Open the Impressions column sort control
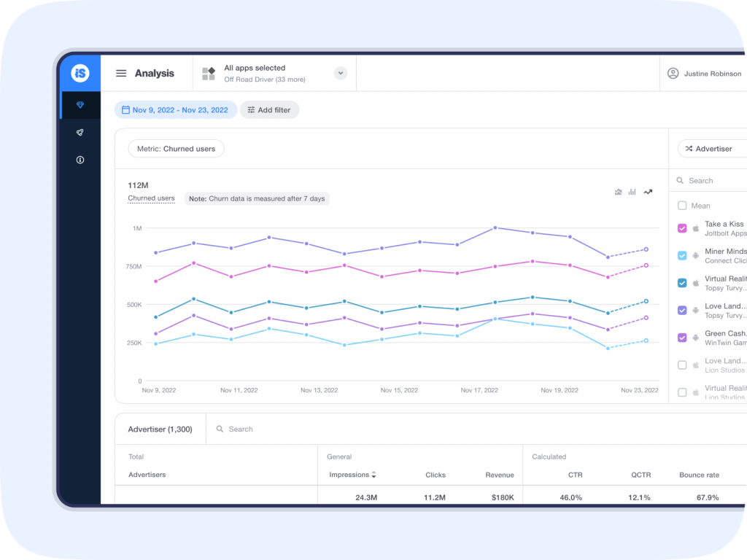 click(373, 474)
